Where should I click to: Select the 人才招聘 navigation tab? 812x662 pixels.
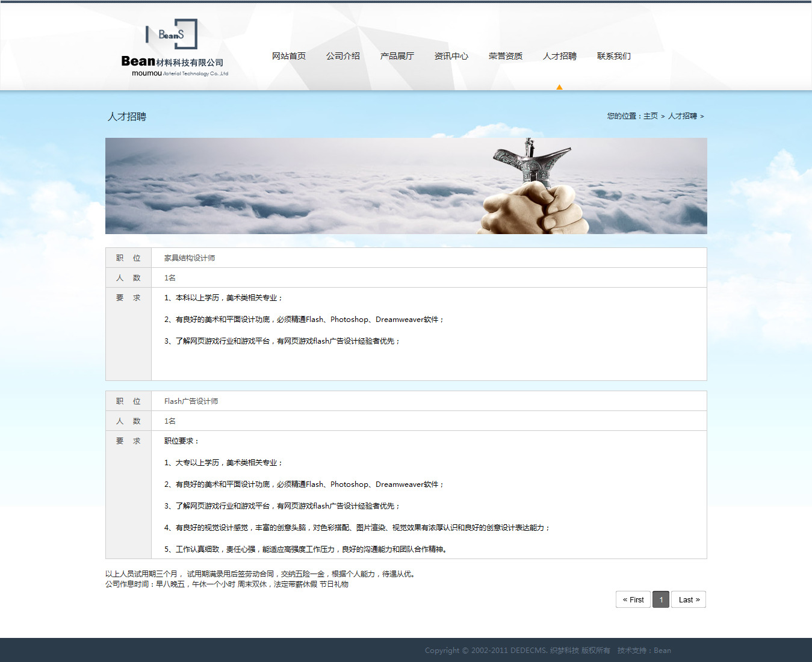click(x=560, y=56)
